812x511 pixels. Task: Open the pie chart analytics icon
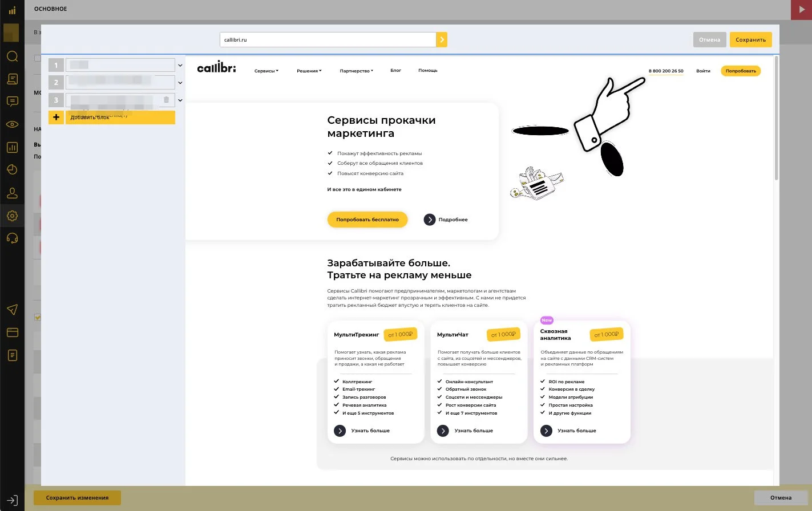pos(12,170)
